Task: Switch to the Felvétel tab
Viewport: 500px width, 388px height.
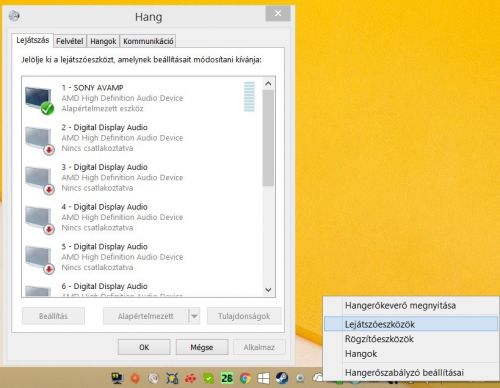Action: tap(70, 41)
